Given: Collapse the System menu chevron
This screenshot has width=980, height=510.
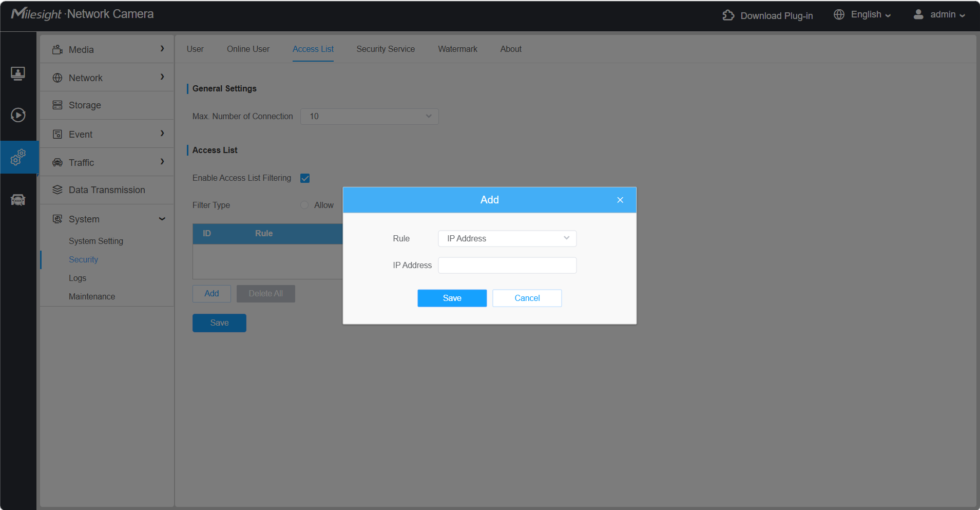Looking at the screenshot, I should pos(162,219).
